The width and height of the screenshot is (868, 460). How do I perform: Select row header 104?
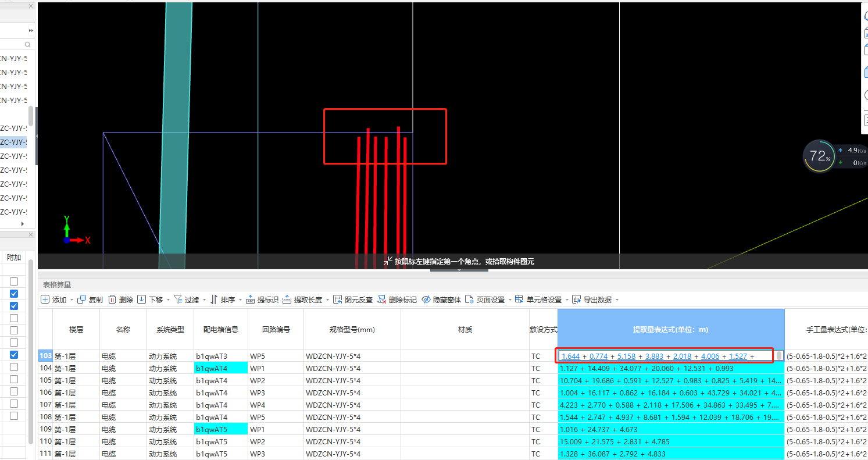(45, 368)
